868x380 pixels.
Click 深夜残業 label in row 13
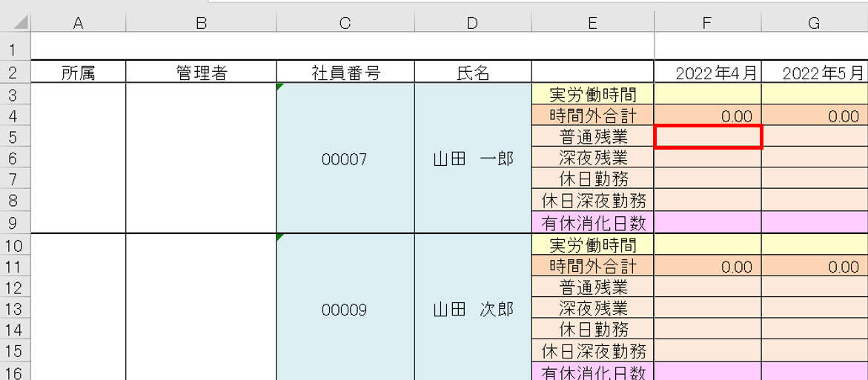[592, 308]
